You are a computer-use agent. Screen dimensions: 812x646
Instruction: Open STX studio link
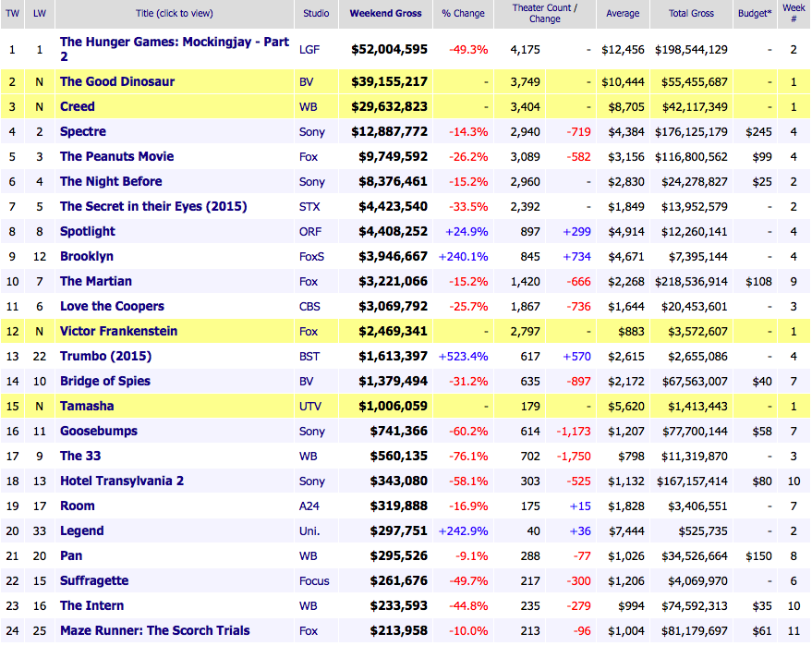pyautogui.click(x=309, y=207)
